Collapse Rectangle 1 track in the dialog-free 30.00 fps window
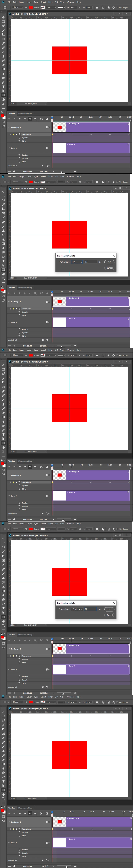 pos(9,127)
